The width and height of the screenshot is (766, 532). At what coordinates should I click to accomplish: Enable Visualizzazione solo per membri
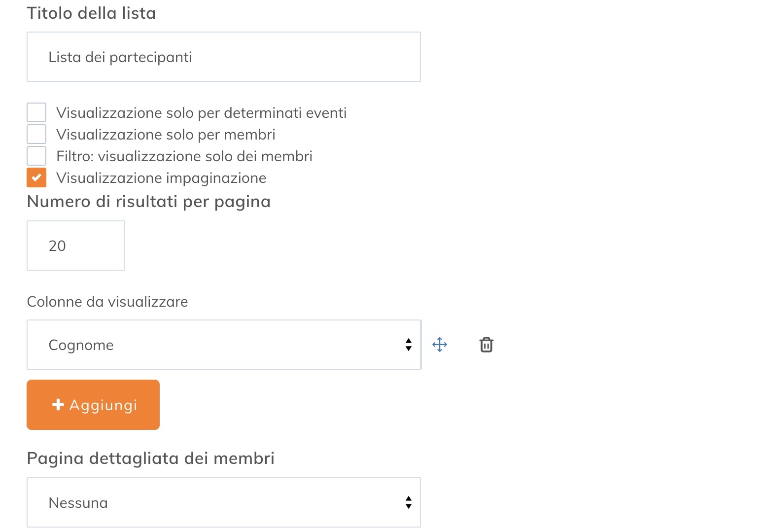[x=36, y=134]
